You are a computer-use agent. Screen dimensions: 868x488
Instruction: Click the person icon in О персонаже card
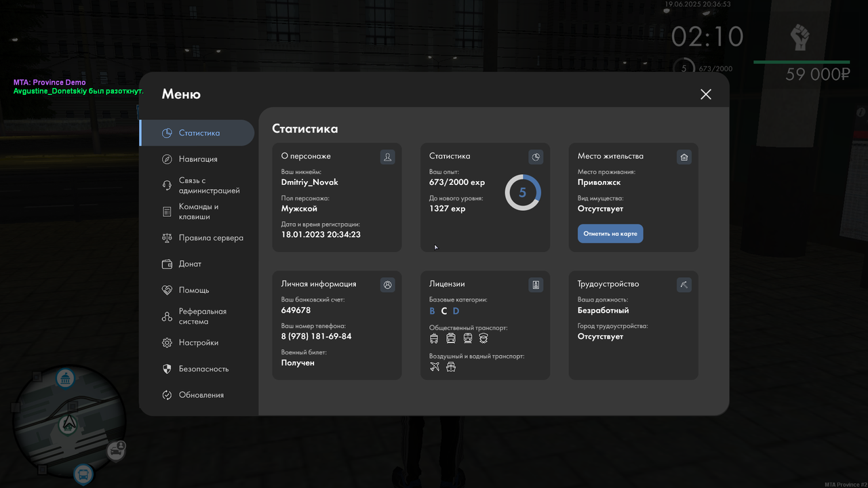pyautogui.click(x=387, y=157)
